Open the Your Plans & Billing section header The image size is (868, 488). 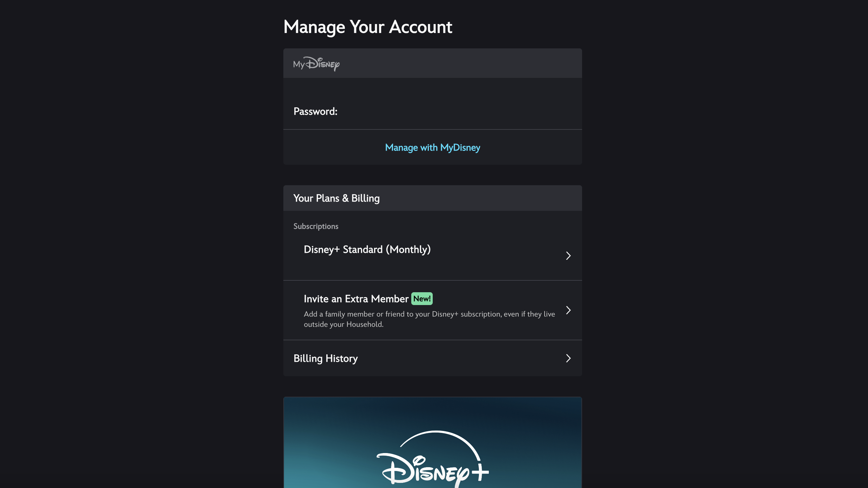tap(336, 198)
